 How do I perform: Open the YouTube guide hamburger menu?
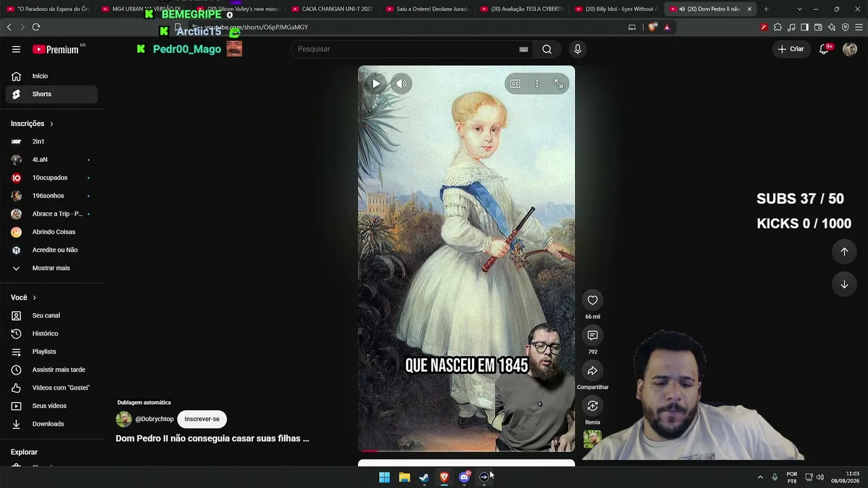click(x=16, y=49)
